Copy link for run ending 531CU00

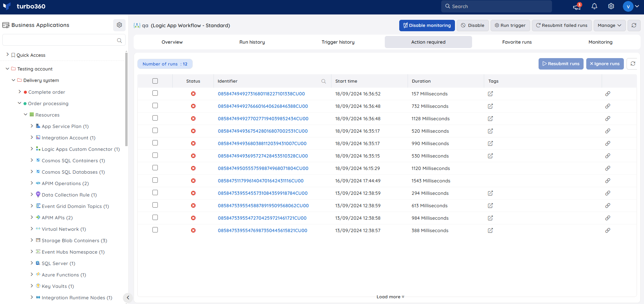pos(608,131)
